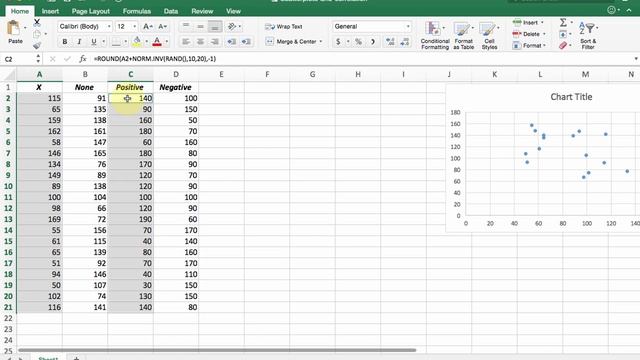
Task: Select cell B2 with value 91
Action: point(85,98)
